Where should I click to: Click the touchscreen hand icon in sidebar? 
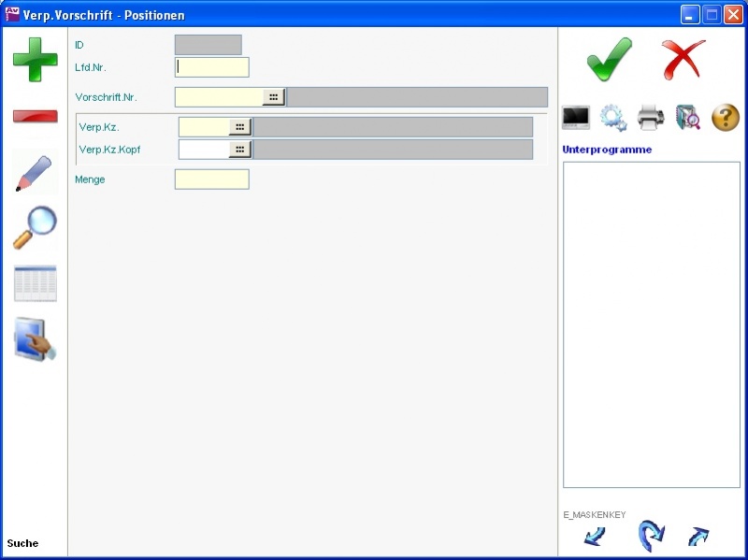(35, 339)
